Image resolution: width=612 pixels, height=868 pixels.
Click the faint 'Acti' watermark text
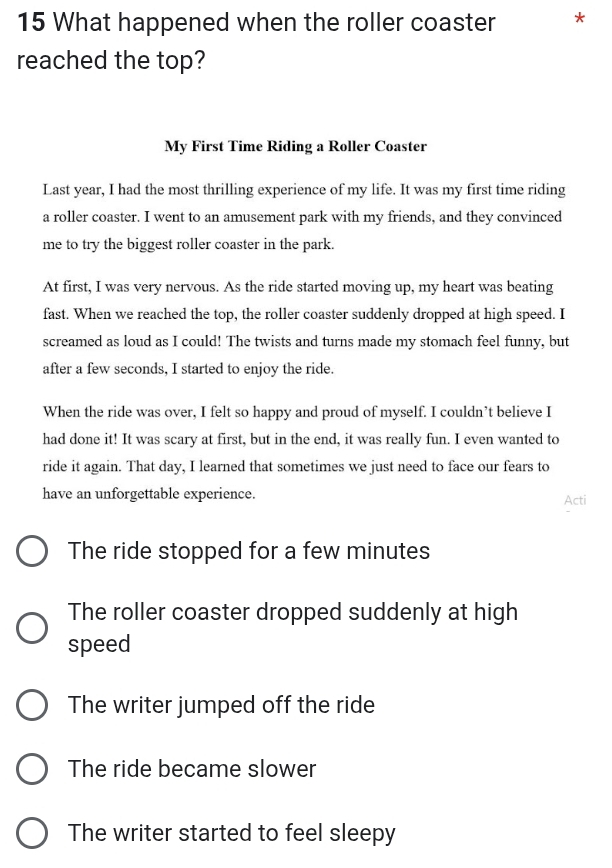click(575, 500)
